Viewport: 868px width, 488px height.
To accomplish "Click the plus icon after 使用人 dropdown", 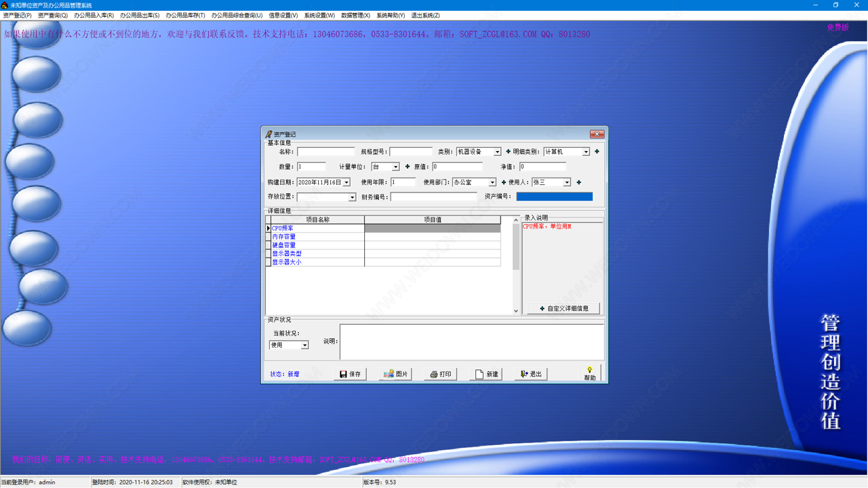I will (578, 182).
